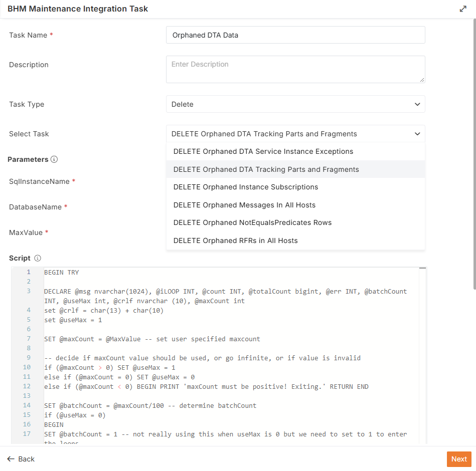This screenshot has width=476, height=471.
Task: Select DELETE Orphaned DTA Service Instance Exceptions
Action: click(x=295, y=151)
